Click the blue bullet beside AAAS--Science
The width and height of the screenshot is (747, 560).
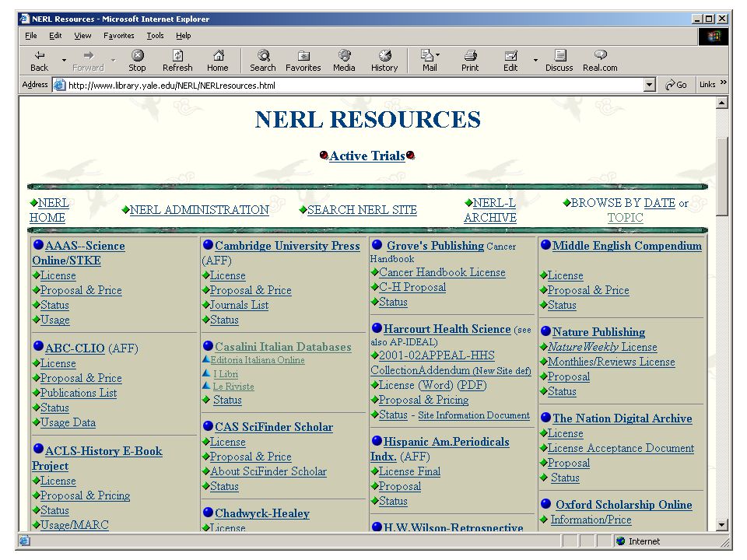38,245
